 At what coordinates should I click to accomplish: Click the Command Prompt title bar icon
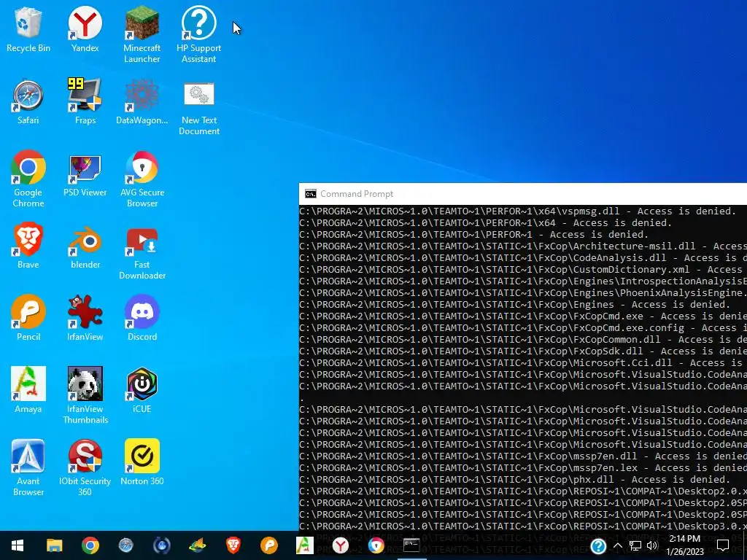tap(311, 194)
